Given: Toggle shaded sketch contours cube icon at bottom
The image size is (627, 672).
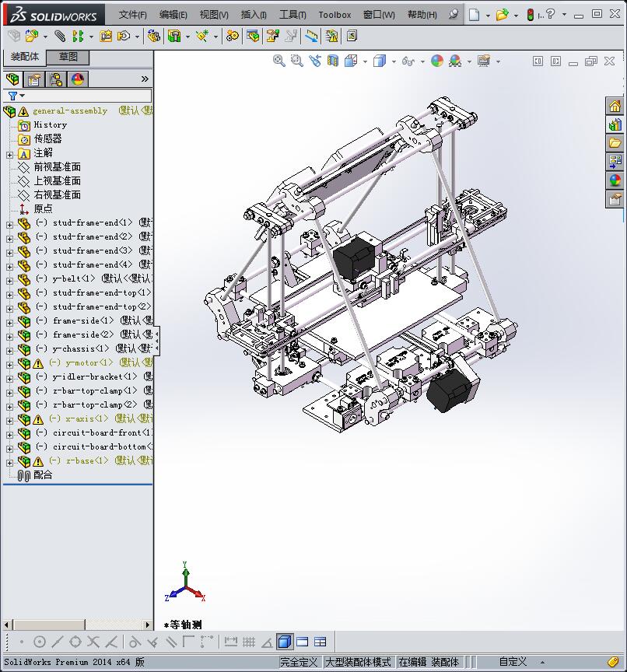Looking at the screenshot, I should click(x=285, y=642).
